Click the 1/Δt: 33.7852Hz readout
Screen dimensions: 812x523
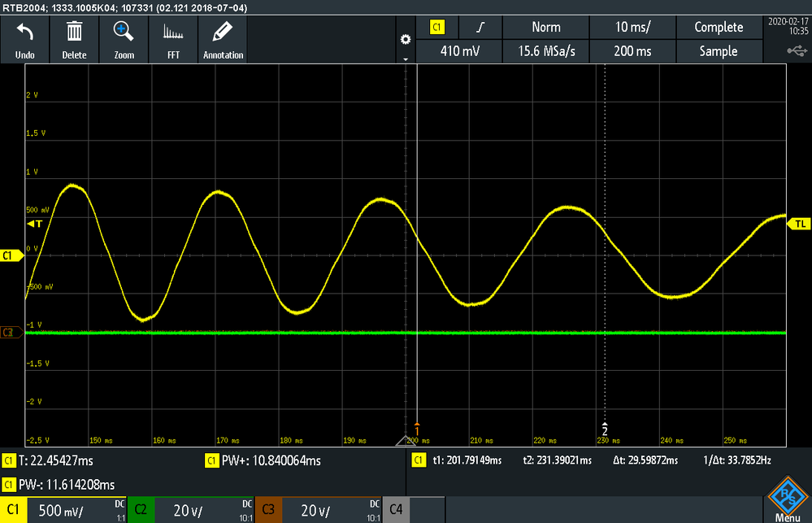[737, 460]
